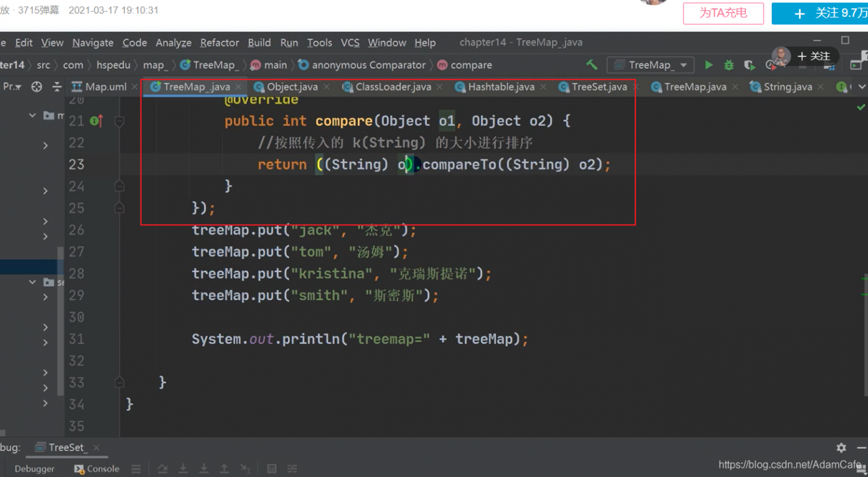The height and width of the screenshot is (477, 868).
Task: Click the debug layout lines icon beside Console
Action: (136, 469)
